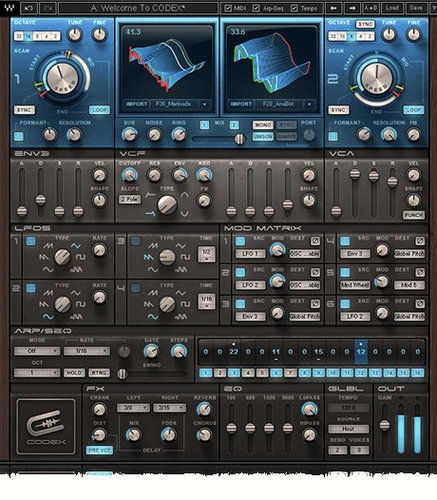
Task: Click the clear icon for Mod Matrix slot 3
Action: point(315,304)
